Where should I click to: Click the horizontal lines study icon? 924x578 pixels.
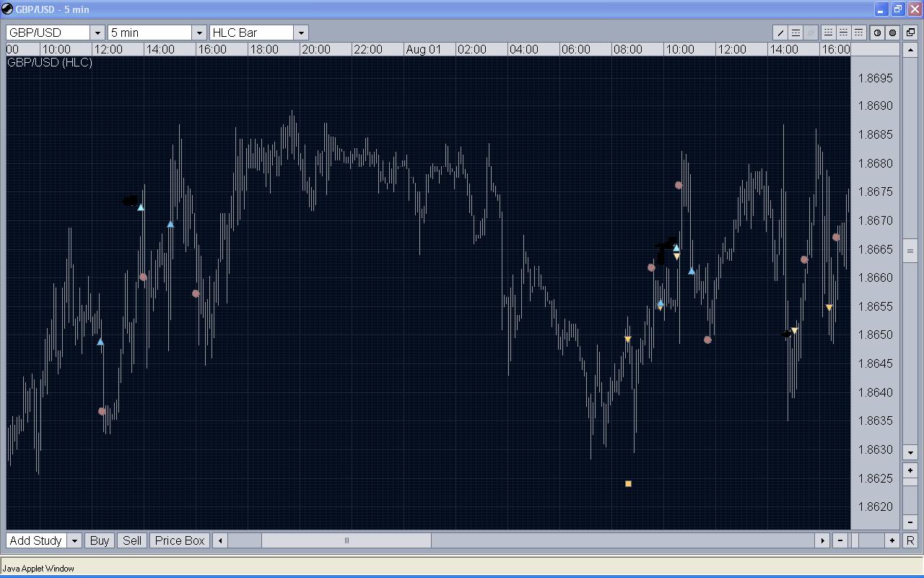(796, 33)
